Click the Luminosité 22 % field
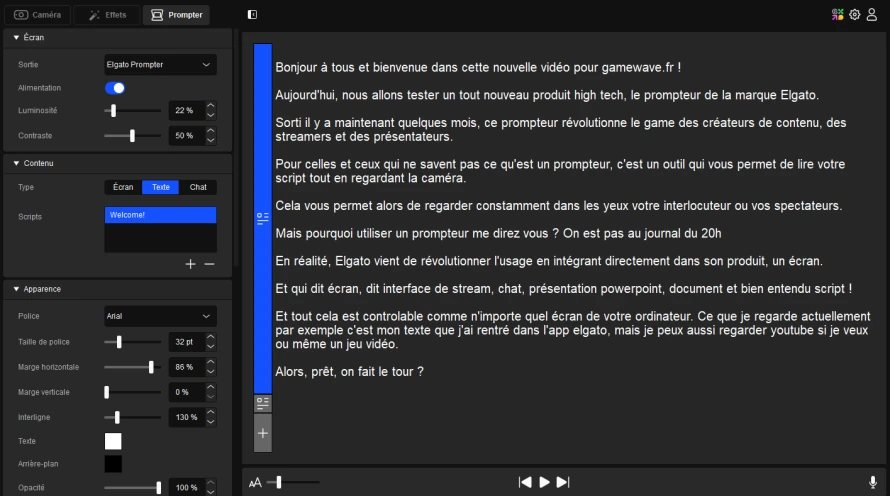The width and height of the screenshot is (890, 496). point(186,111)
